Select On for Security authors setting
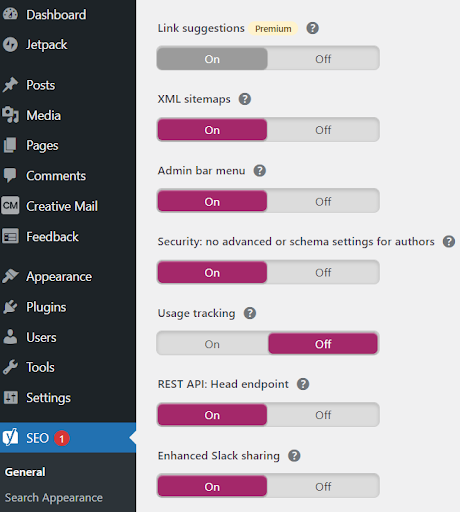This screenshot has height=512, width=460. [x=212, y=272]
